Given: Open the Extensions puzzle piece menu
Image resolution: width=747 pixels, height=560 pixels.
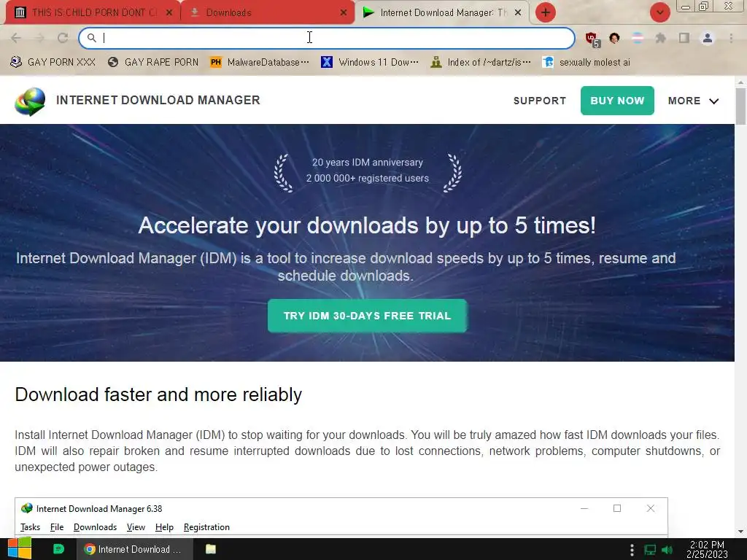Looking at the screenshot, I should pos(661,38).
